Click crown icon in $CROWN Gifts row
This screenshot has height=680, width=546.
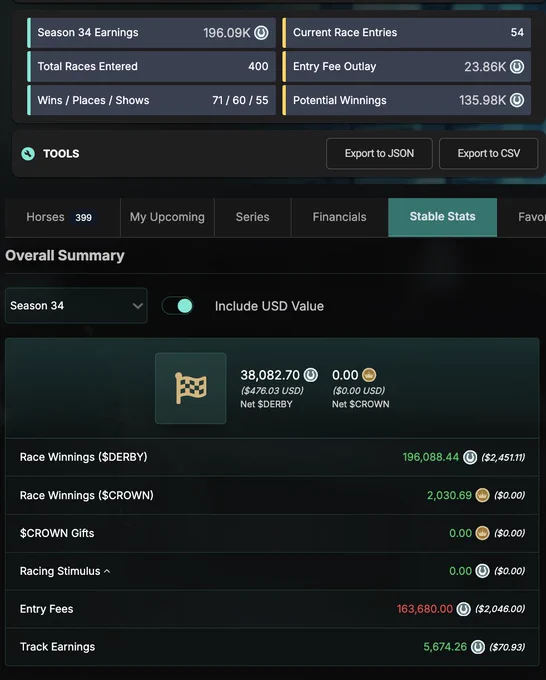[x=482, y=533]
